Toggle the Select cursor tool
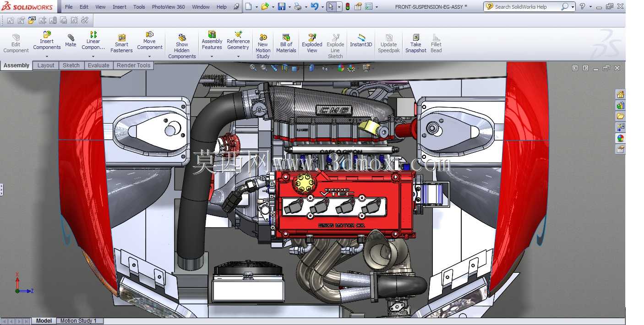Image resolution: width=644 pixels, height=325 pixels. point(331,6)
